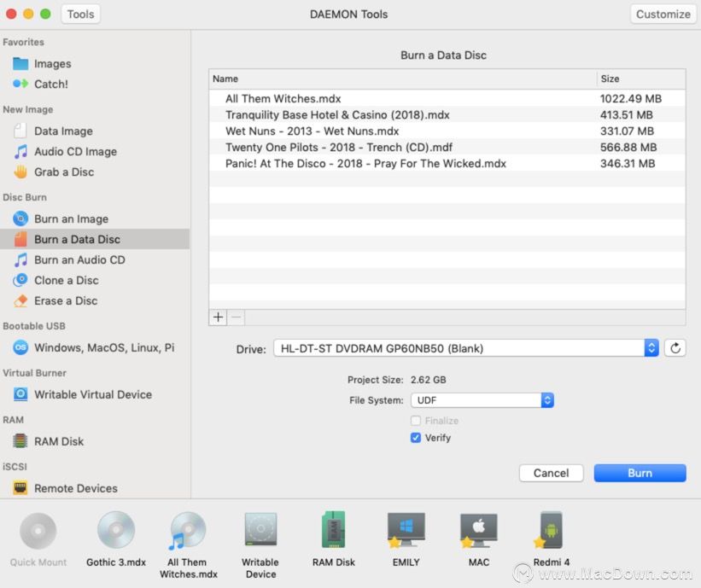Click the Bootable USB OS icon
This screenshot has height=588, width=701.
click(x=20, y=347)
